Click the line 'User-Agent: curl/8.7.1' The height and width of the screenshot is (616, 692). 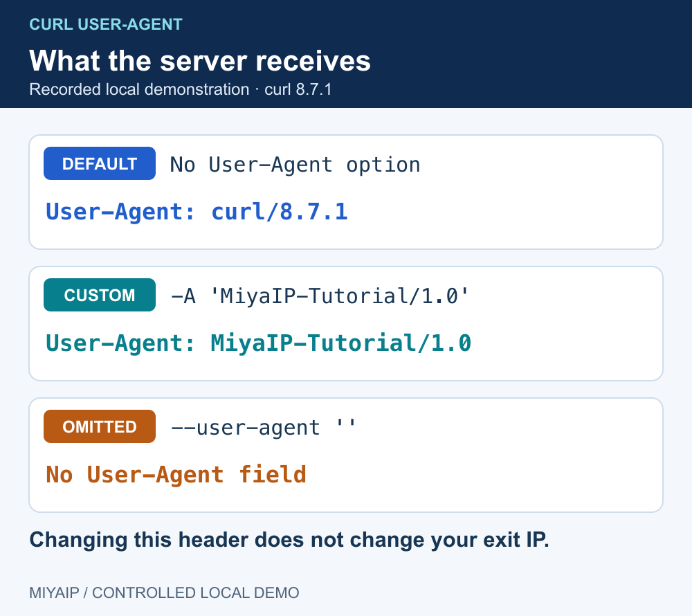197,212
